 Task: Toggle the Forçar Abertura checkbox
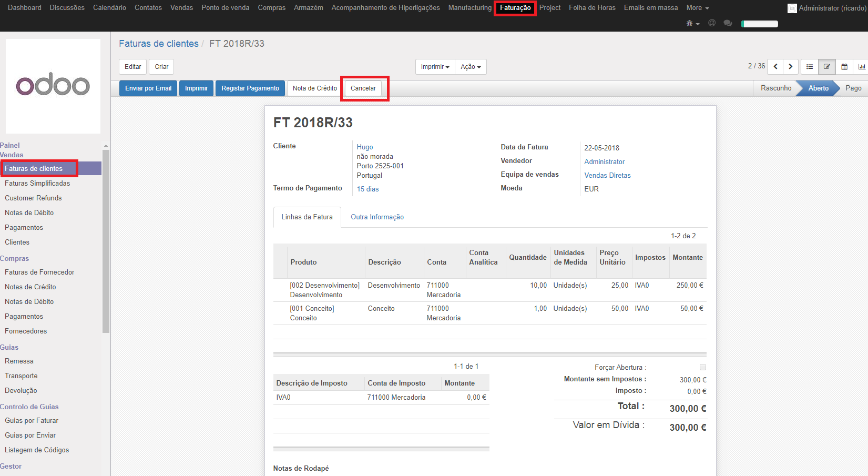(x=703, y=367)
